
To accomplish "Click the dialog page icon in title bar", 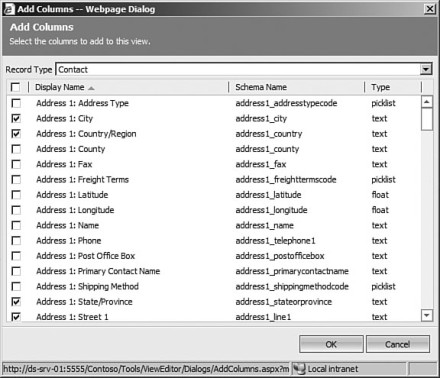I will [x=9, y=9].
